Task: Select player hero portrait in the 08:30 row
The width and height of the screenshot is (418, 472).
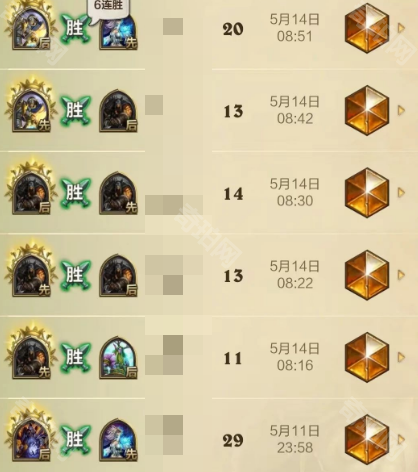Action: pyautogui.click(x=31, y=189)
